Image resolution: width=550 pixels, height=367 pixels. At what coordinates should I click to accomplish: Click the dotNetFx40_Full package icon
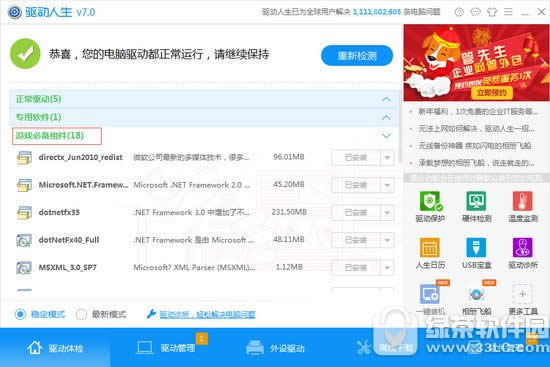pyautogui.click(x=24, y=240)
